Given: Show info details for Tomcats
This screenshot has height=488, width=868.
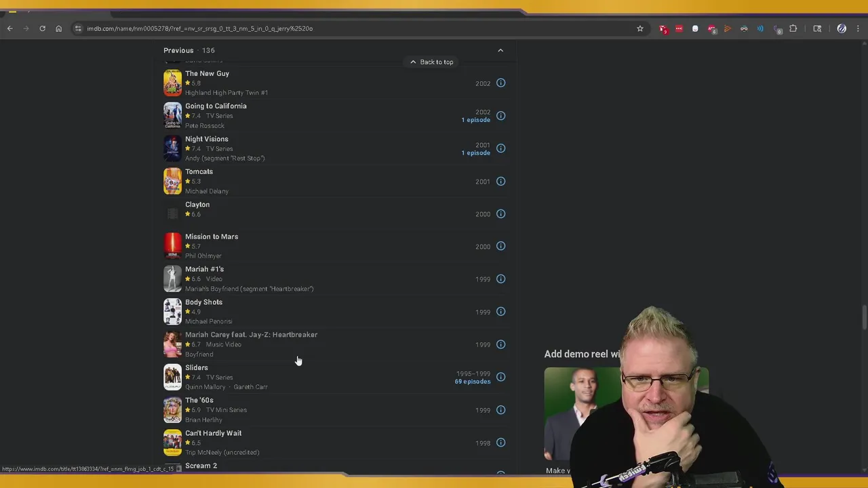Looking at the screenshot, I should point(500,181).
